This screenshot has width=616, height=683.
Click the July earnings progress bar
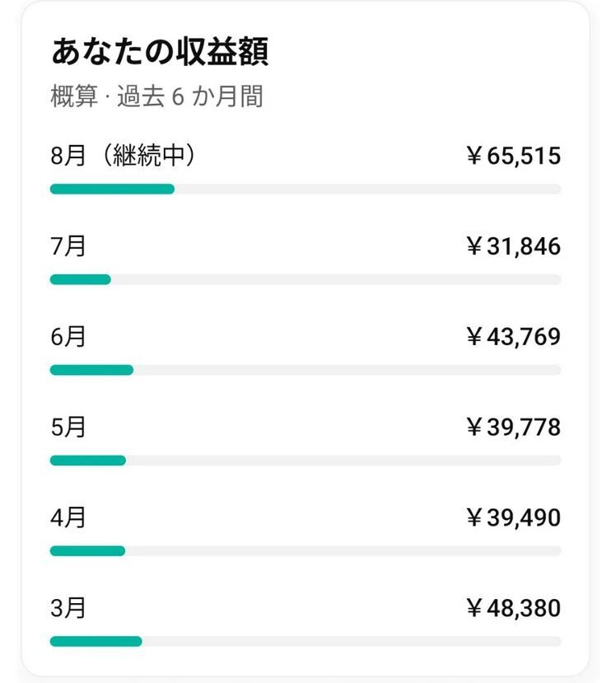(305, 279)
